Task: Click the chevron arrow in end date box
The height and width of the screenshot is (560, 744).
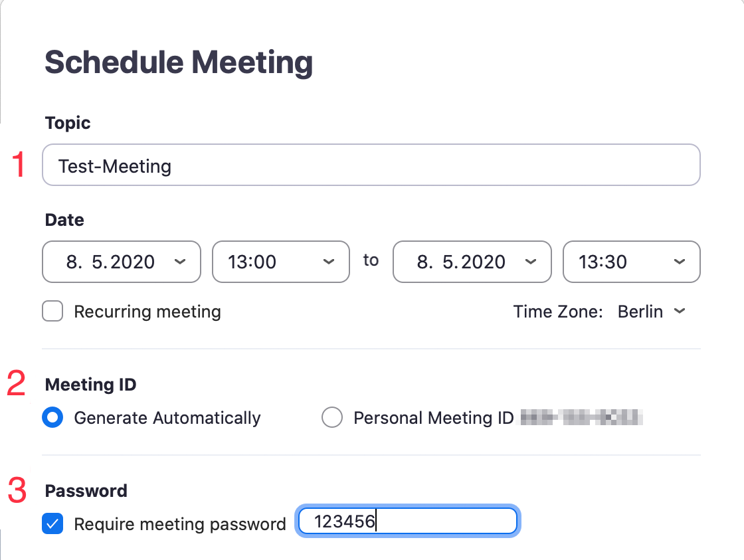Action: coord(530,262)
